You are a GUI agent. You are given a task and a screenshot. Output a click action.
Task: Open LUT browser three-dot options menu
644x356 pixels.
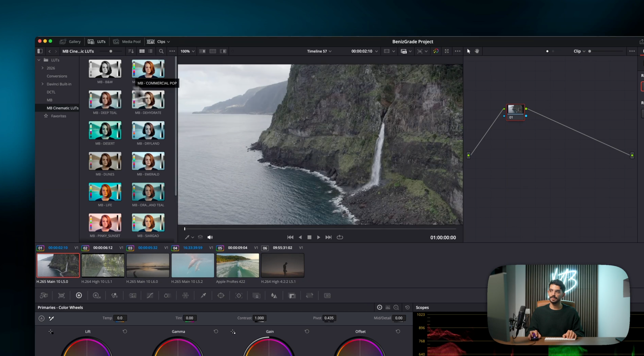click(172, 51)
